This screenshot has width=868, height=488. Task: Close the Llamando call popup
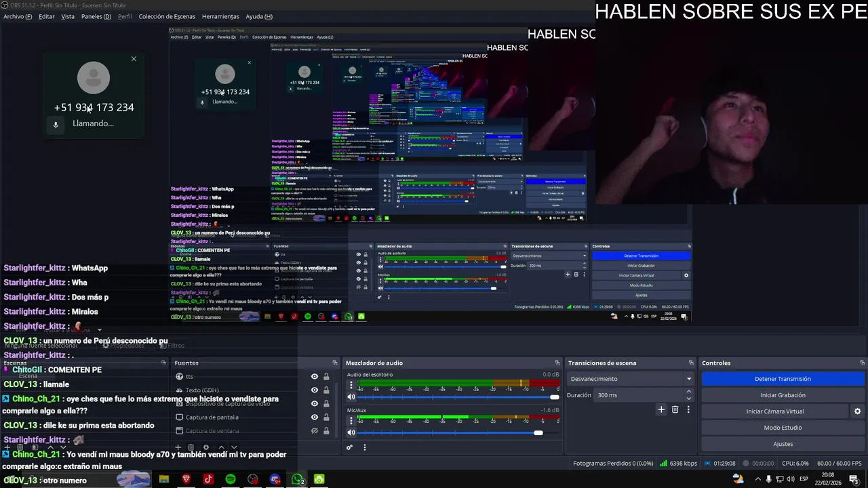coord(134,59)
